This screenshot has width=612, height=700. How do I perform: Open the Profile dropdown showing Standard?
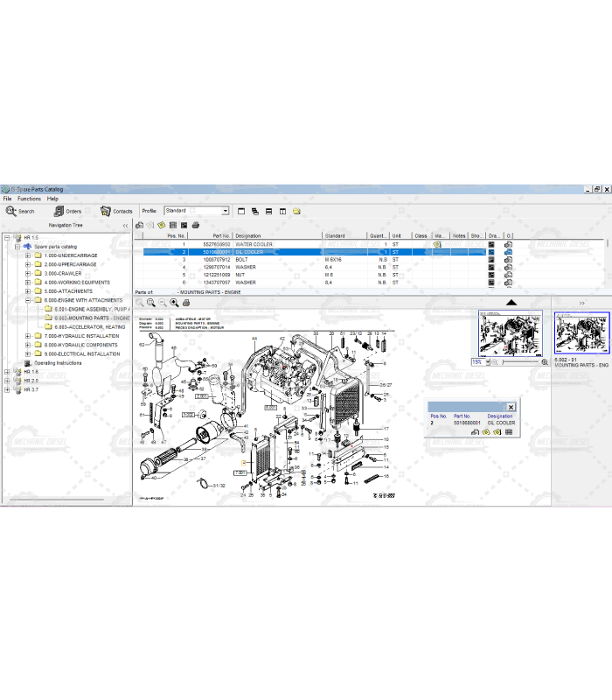click(x=225, y=211)
